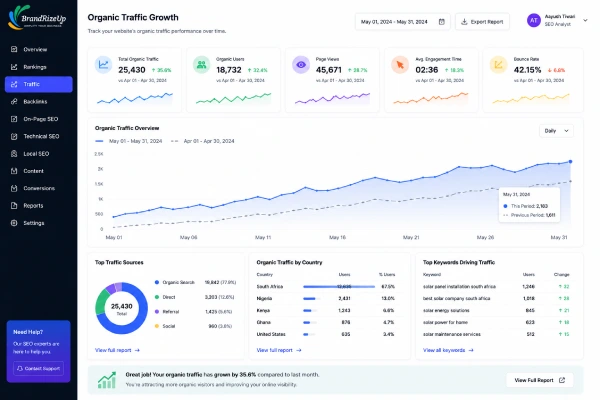Click the 02:36 engagement time value
Viewport: 600px width, 400px height.
427,70
